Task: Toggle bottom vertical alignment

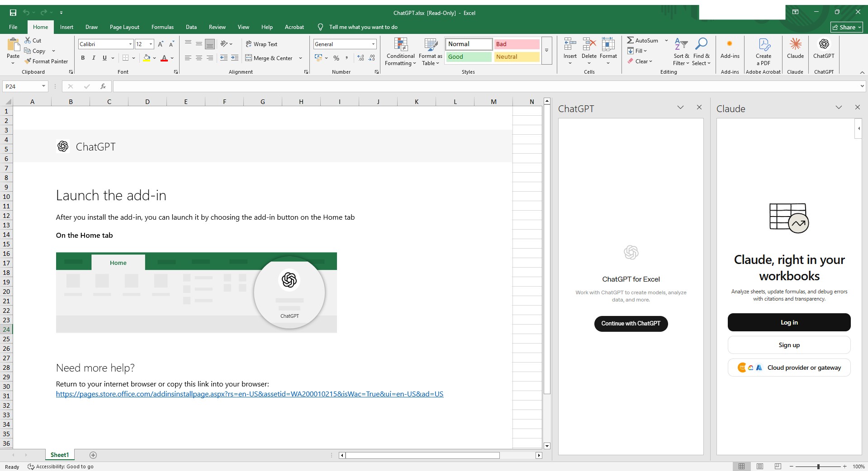Action: click(x=210, y=44)
